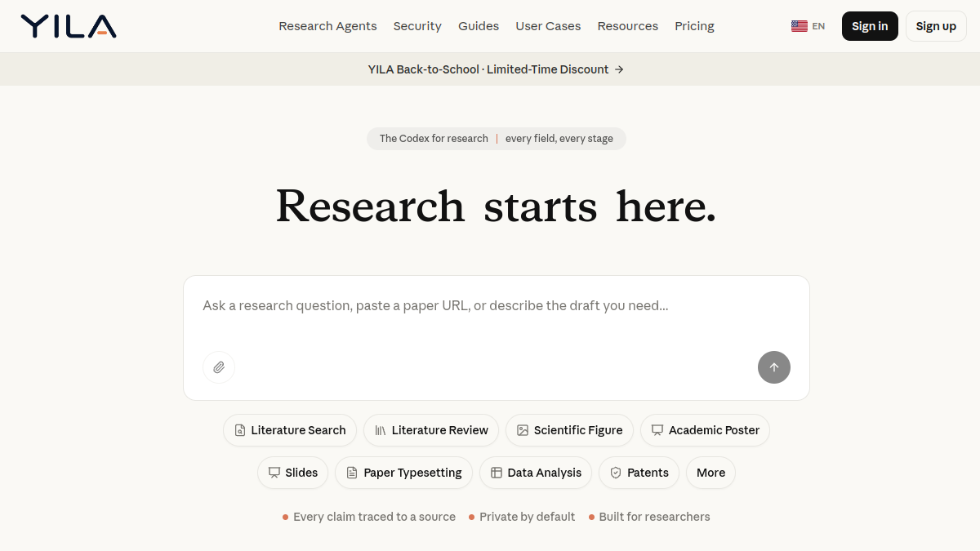Click the Sign up button

coord(936,26)
